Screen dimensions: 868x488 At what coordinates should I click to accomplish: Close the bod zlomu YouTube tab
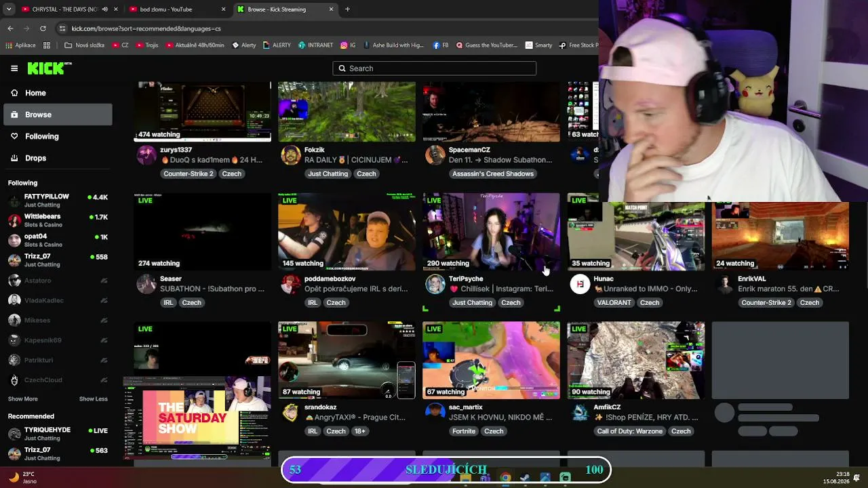coord(224,9)
